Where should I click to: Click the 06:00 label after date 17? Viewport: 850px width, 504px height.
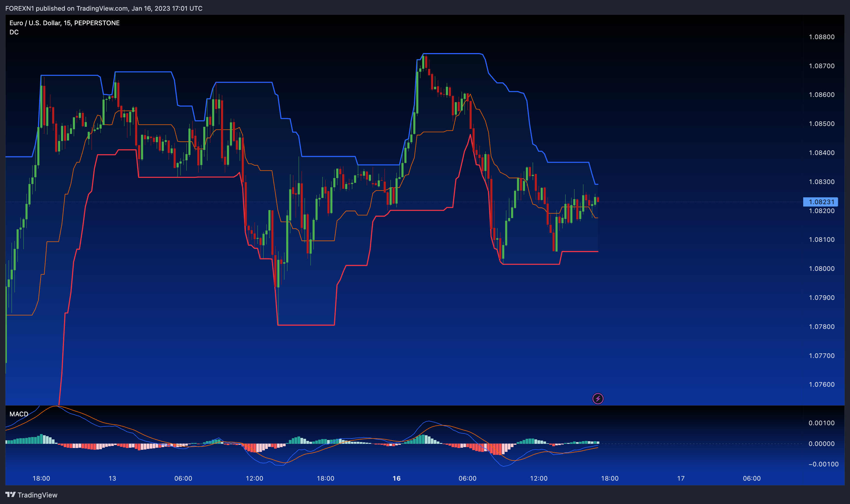[x=752, y=479]
